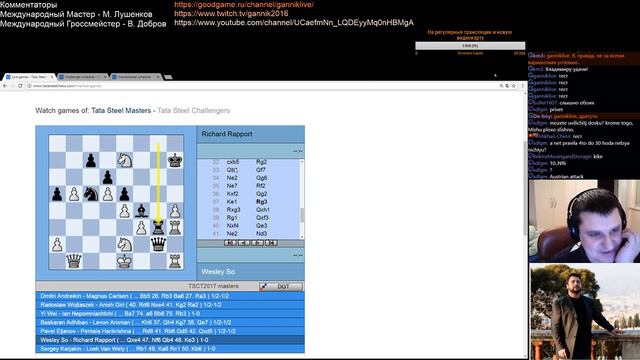Close the Live games browser tab
640x360 pixels.
[x=51, y=77]
